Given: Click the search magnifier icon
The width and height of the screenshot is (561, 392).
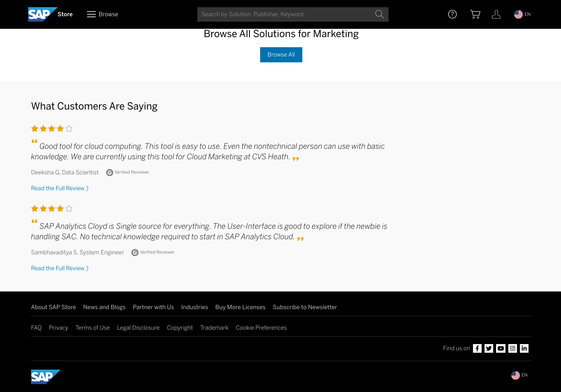Looking at the screenshot, I should 379,14.
